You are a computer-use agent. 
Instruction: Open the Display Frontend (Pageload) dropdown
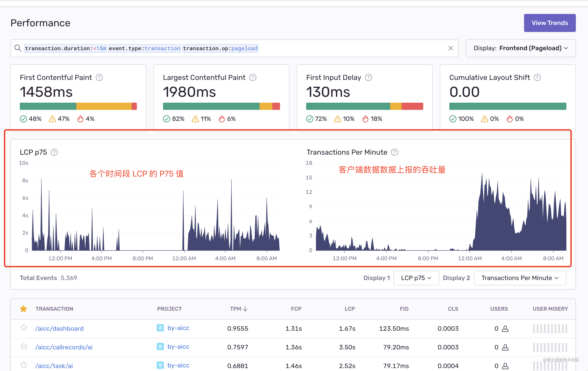point(521,48)
